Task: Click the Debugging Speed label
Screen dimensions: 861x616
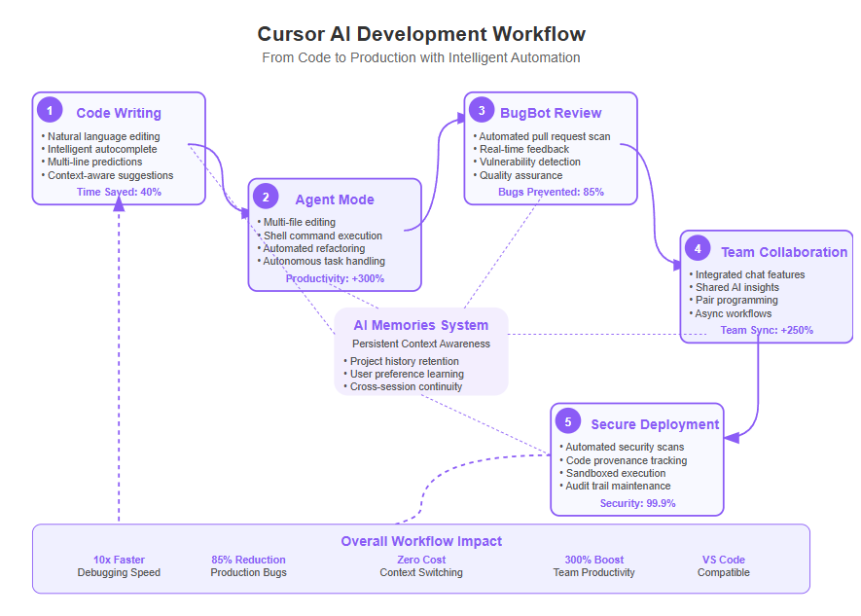Action: coord(119,572)
